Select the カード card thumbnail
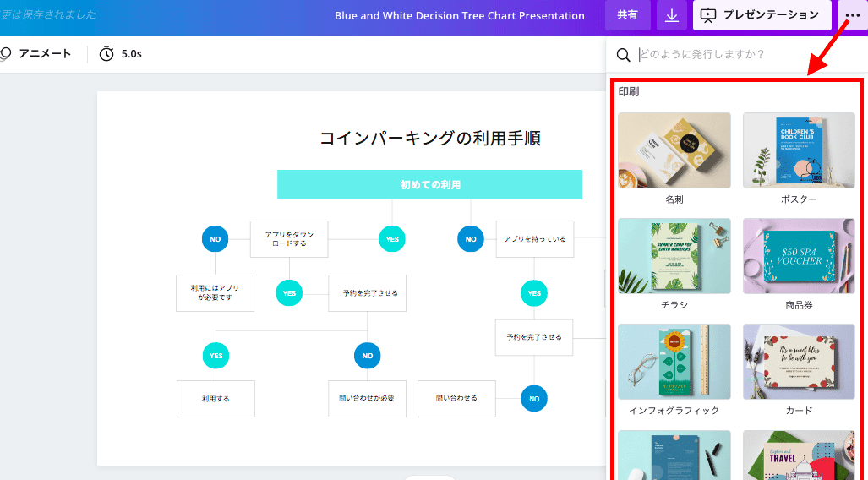Viewport: 868px width, 480px height. pyautogui.click(x=799, y=362)
